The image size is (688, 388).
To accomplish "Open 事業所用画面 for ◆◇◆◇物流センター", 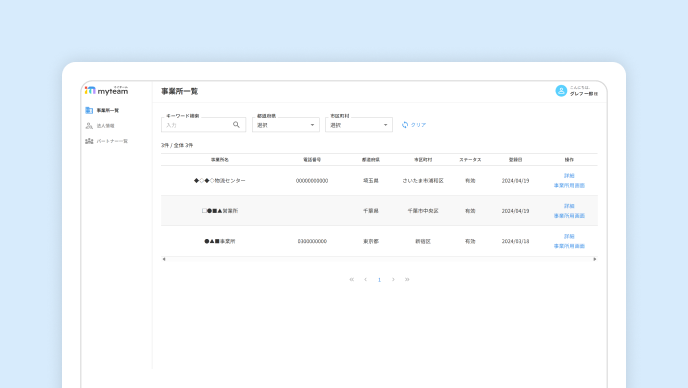I will point(569,185).
